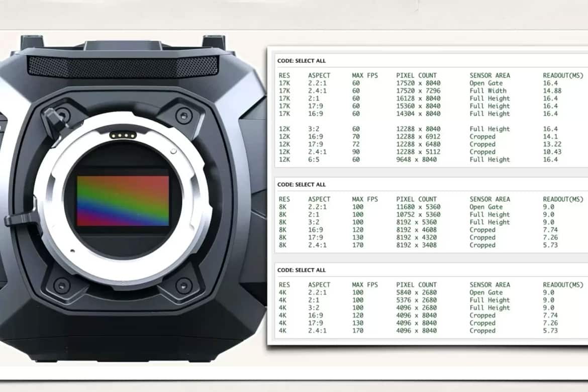The width and height of the screenshot is (588, 392).
Task: Click CODE: SELECT ALL above the 8K table
Action: (x=302, y=184)
